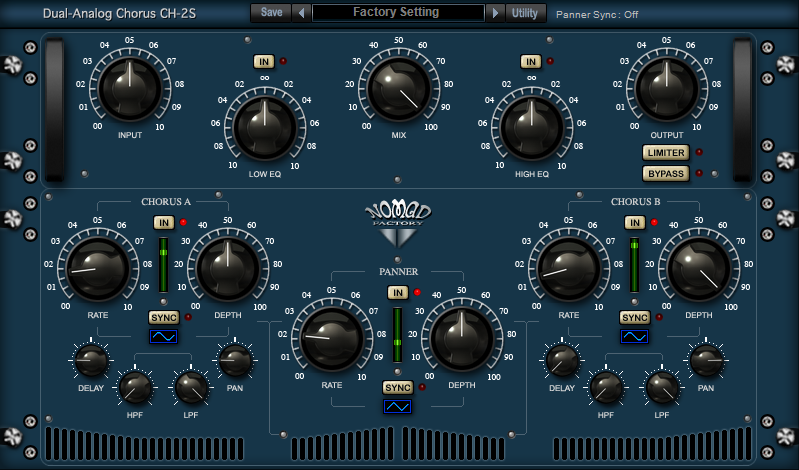Click Chorus A PAN knob

click(x=235, y=360)
